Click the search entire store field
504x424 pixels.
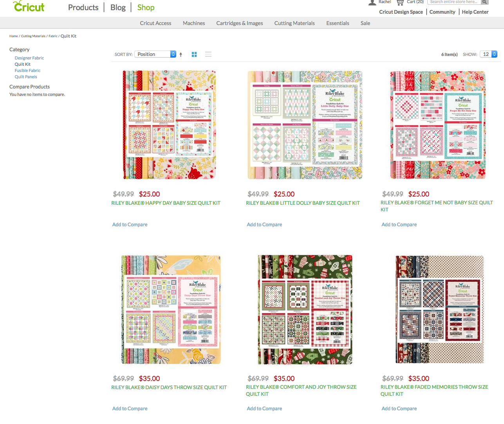pyautogui.click(x=453, y=2)
